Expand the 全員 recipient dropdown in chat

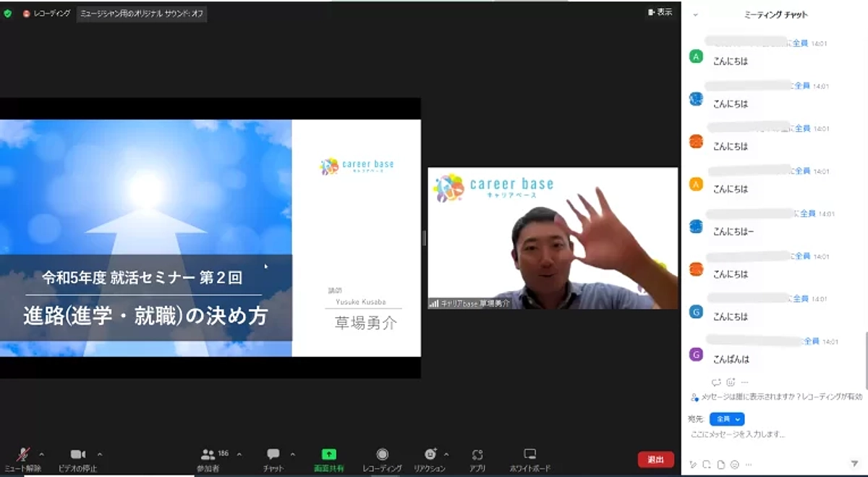[726, 418]
